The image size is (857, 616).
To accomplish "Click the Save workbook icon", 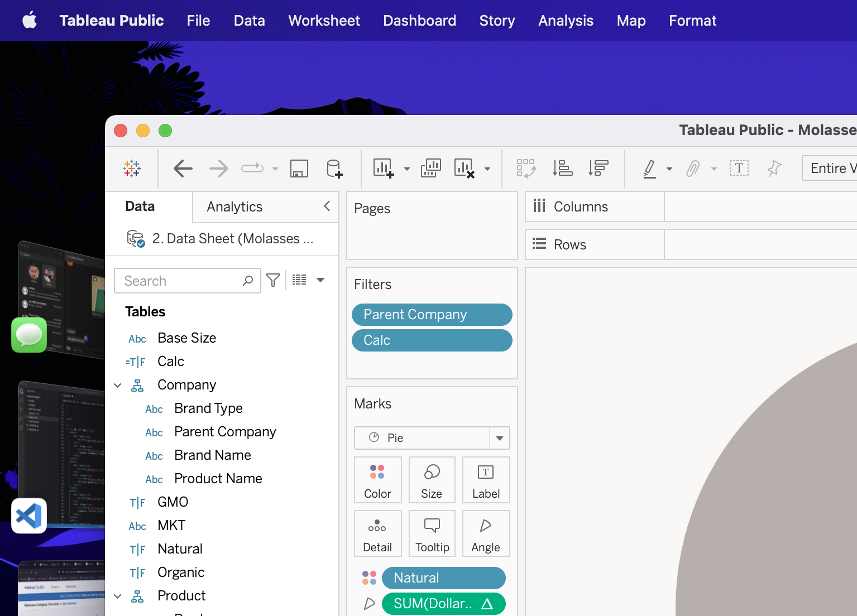I will pos(299,168).
